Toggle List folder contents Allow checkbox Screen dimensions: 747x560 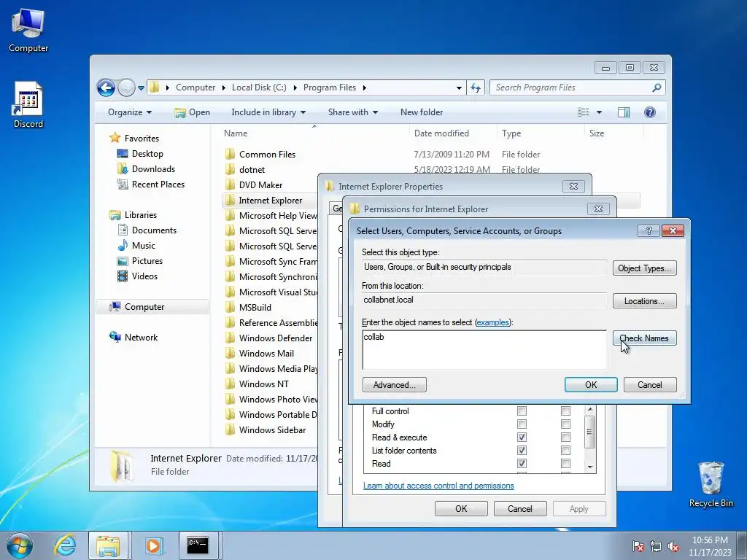tap(522, 450)
